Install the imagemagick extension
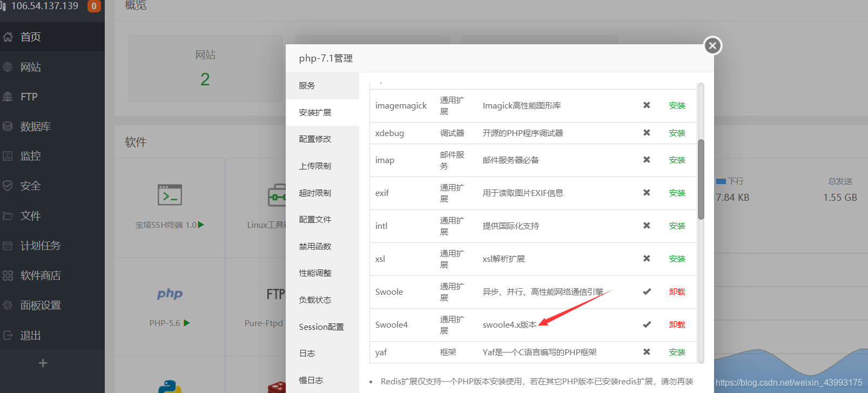Viewport: 868px width, 393px height. click(677, 106)
